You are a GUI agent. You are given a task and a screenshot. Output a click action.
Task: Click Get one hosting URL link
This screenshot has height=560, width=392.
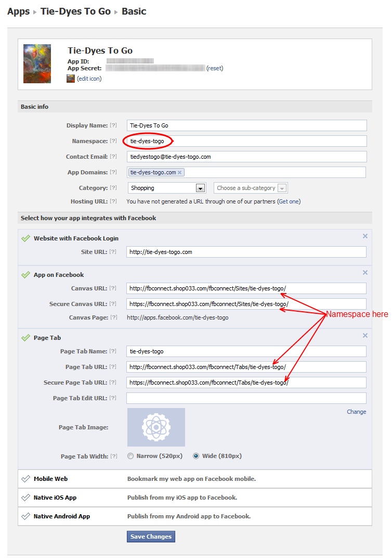point(289,201)
